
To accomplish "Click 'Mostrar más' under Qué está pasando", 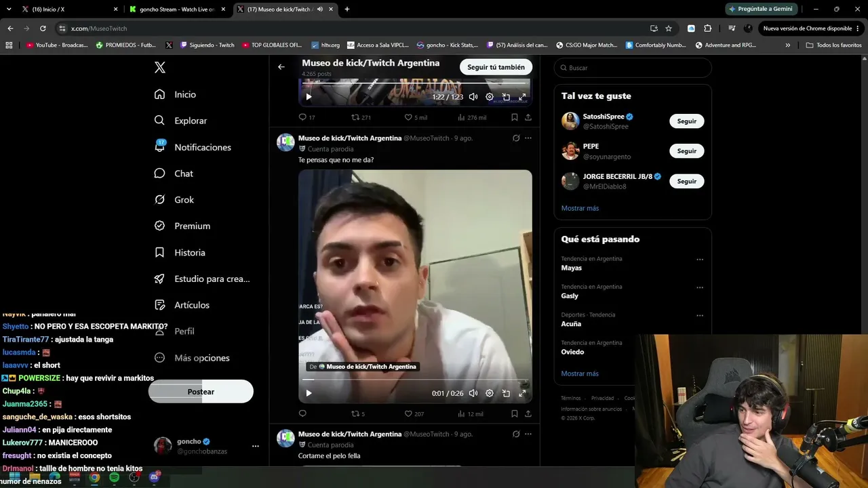I will [x=580, y=373].
